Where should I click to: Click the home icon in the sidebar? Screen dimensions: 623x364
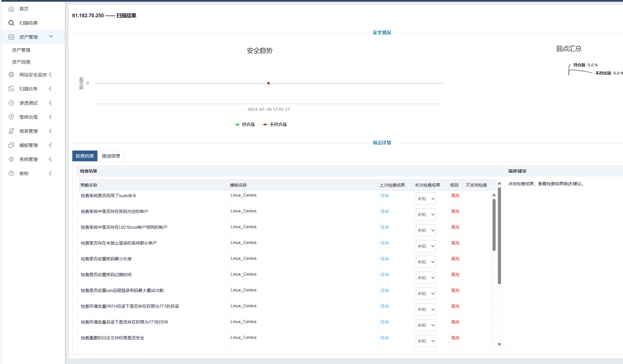[x=11, y=9]
